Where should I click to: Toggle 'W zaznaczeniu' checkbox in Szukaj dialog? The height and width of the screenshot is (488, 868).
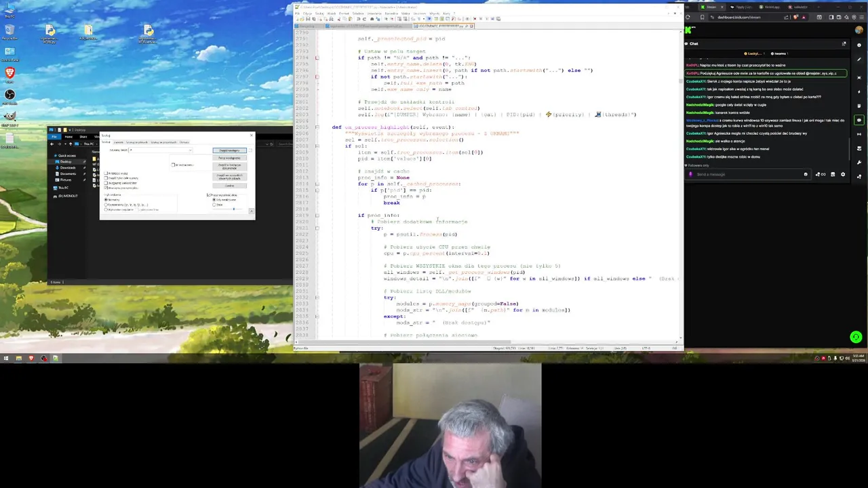173,165
